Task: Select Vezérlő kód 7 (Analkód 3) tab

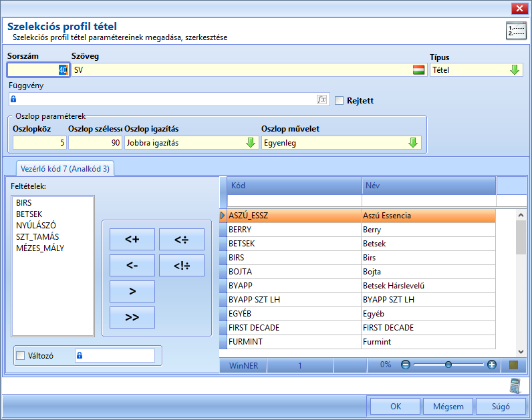Action: point(65,168)
